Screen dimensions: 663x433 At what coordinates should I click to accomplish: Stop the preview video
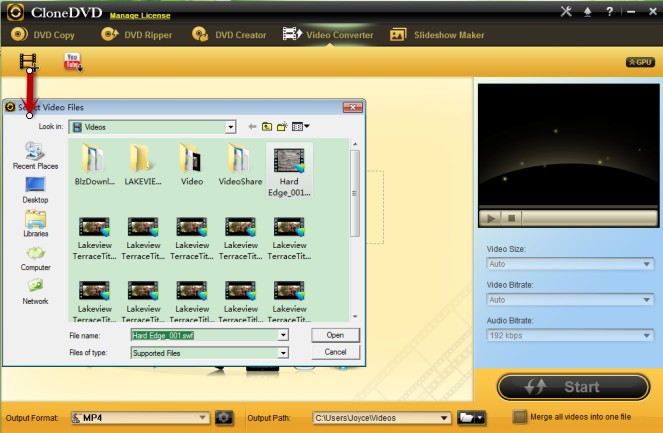[512, 218]
